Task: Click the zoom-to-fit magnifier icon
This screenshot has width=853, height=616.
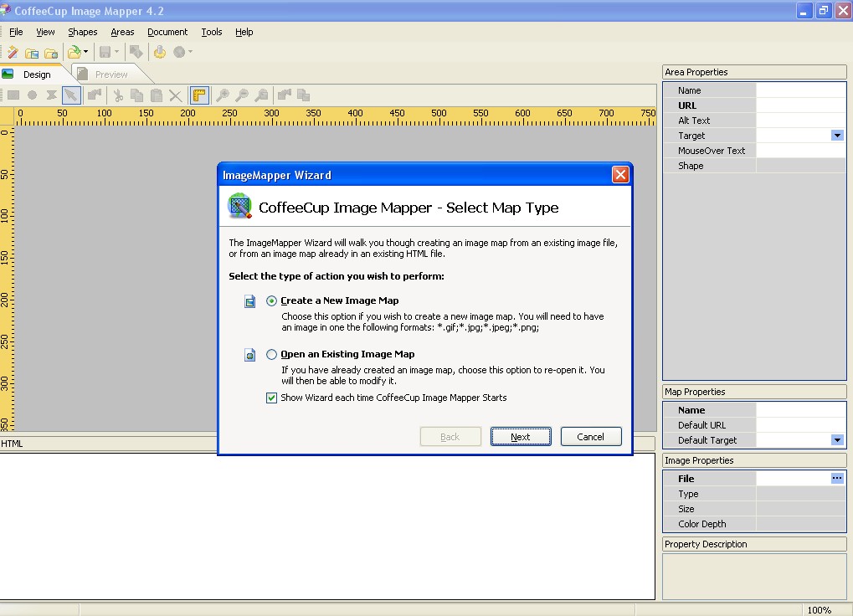Action: [262, 95]
